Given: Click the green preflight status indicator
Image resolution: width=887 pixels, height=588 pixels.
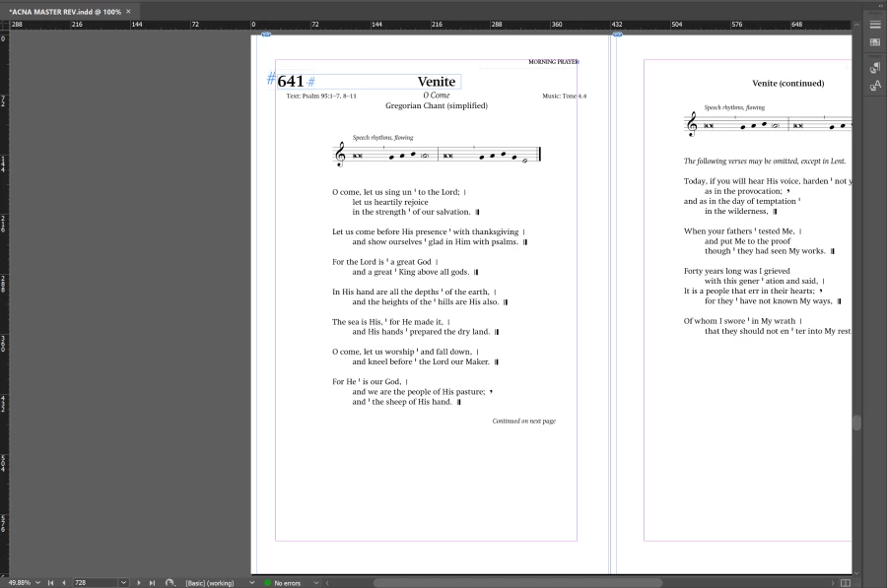Looking at the screenshot, I should point(268,582).
